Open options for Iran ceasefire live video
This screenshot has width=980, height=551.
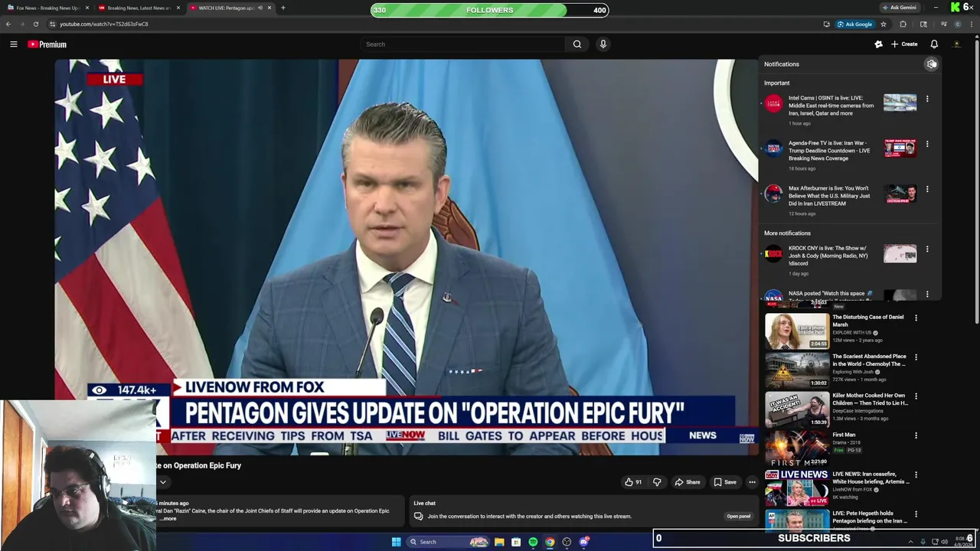pos(916,474)
